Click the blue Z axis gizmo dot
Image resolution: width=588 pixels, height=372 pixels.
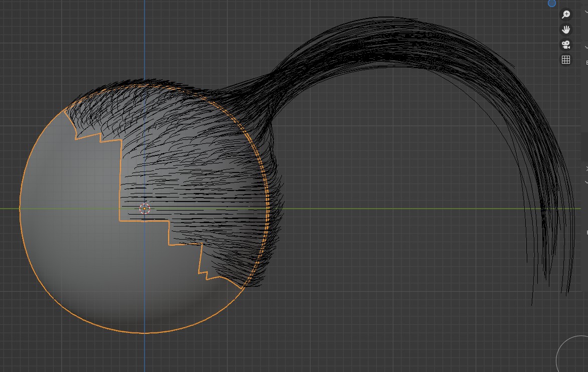pyautogui.click(x=551, y=3)
